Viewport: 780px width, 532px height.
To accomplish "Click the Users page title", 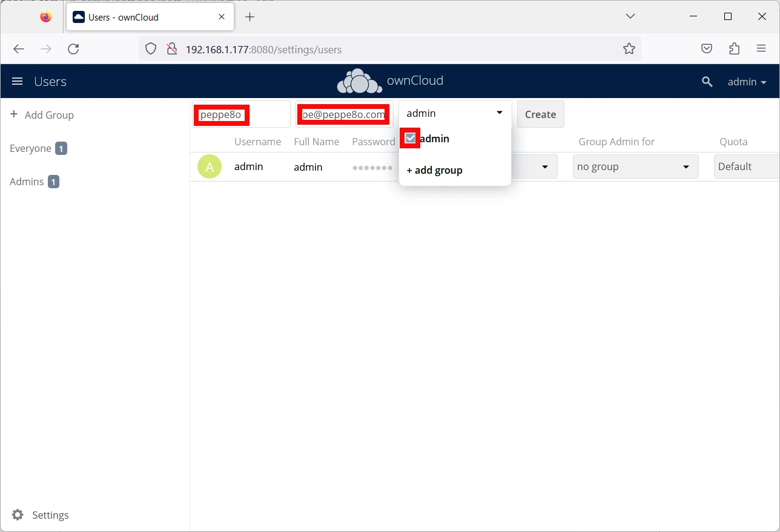I will [50, 82].
